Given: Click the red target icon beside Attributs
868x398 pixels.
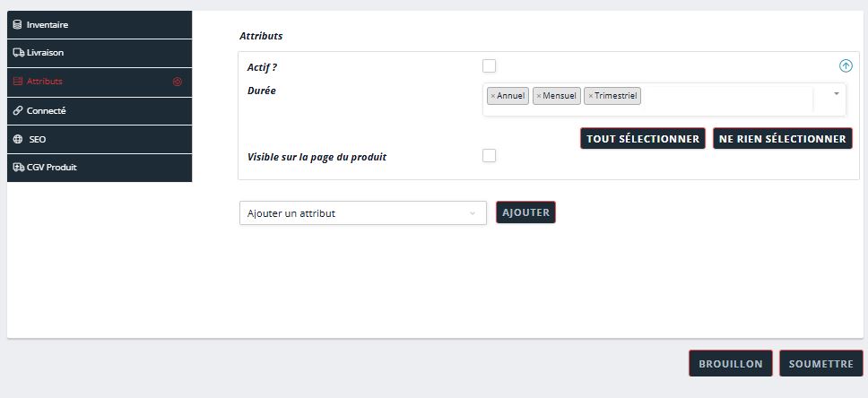Looking at the screenshot, I should click(x=177, y=82).
